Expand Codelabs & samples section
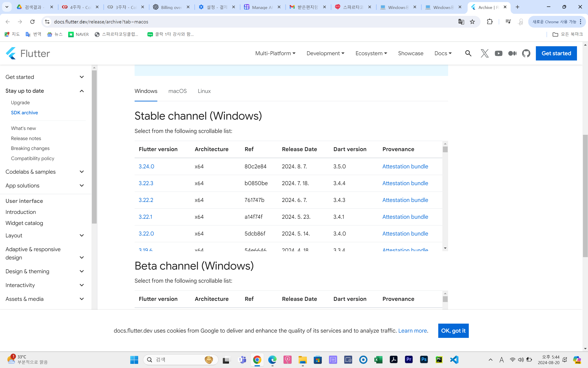This screenshot has height=368, width=588. coord(45,172)
